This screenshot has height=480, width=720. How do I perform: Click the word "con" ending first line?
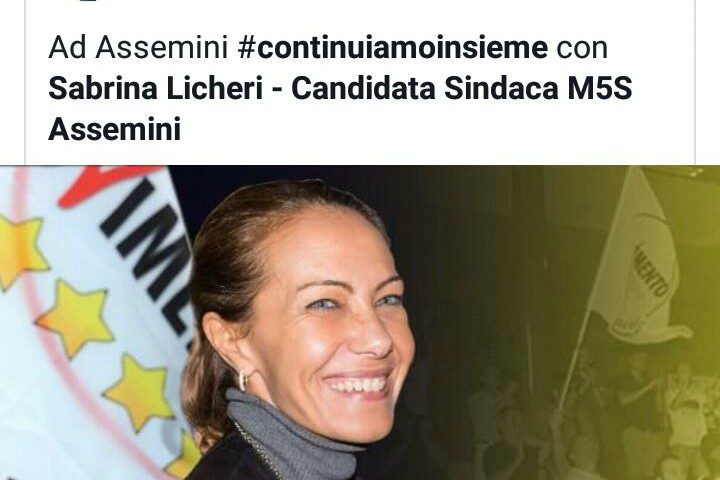coord(582,49)
